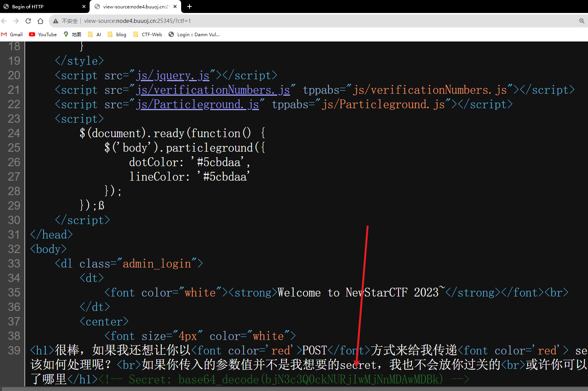The width and height of the screenshot is (588, 391).
Task: Follow the js/verificationNumbers.js source link
Action: [213, 90]
